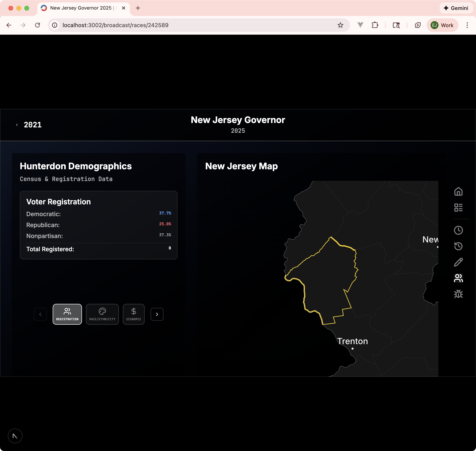Click the home icon in right sidebar

tap(458, 192)
